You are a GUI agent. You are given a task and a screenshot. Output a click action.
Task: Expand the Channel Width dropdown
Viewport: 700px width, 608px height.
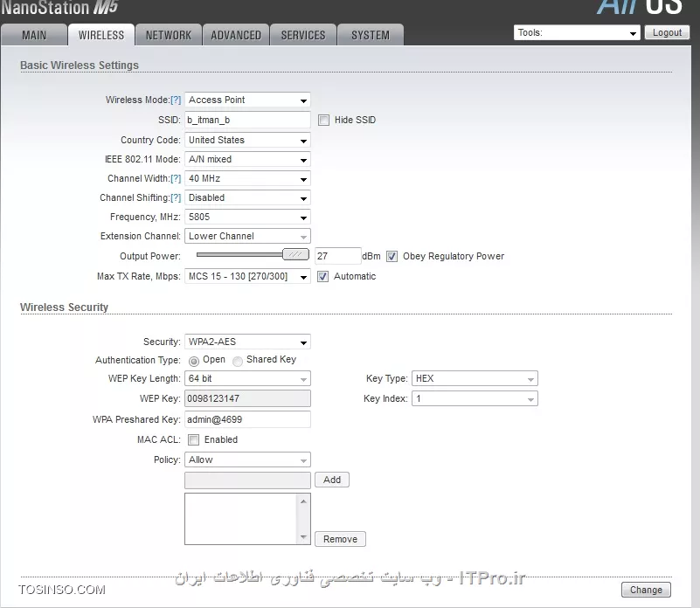(x=247, y=178)
